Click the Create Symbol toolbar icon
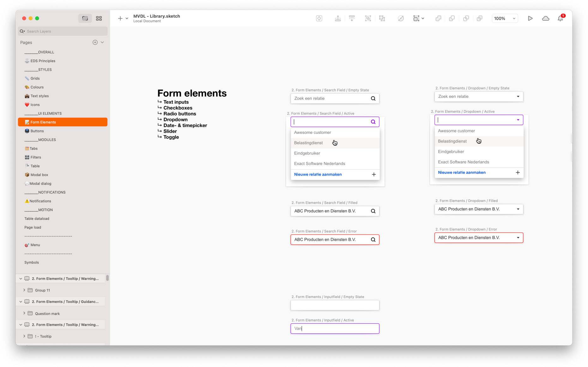588x367 pixels. pyautogui.click(x=319, y=18)
